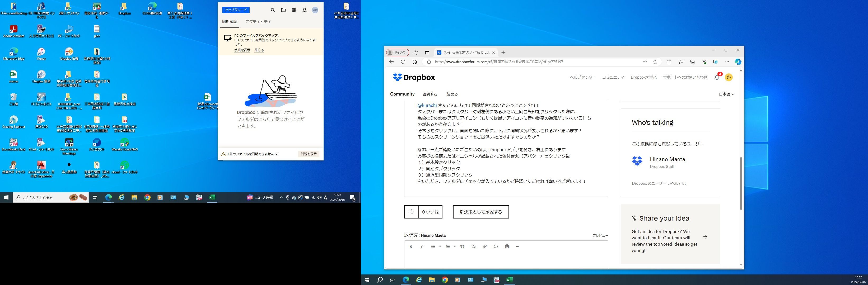This screenshot has height=285, width=868.
Task: Click the 解決策として承認する button
Action: (481, 212)
